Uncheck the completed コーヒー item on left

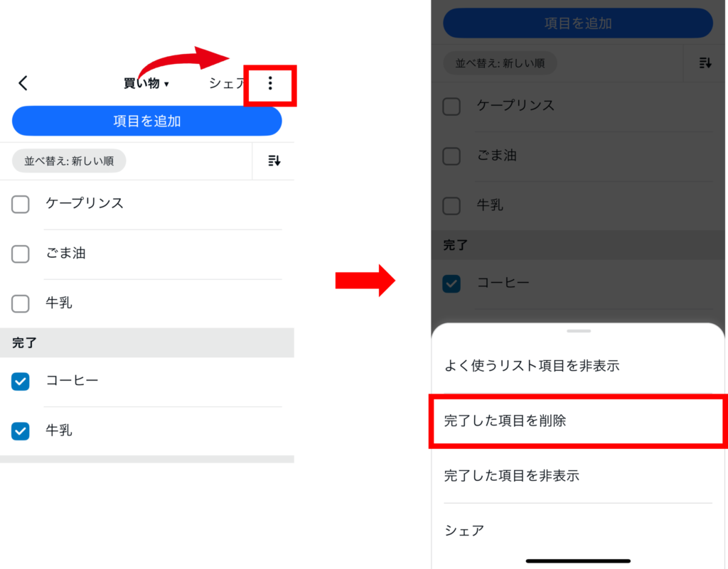(21, 381)
